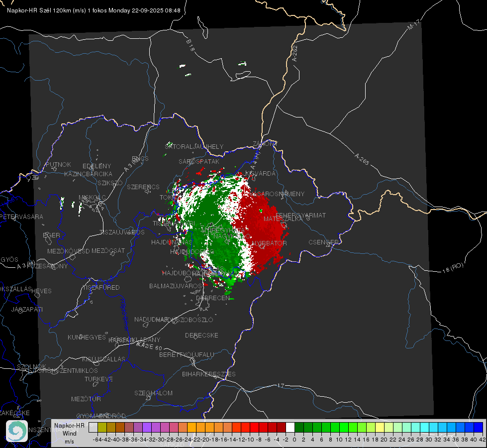Click the PUTNOK city label

(58, 164)
